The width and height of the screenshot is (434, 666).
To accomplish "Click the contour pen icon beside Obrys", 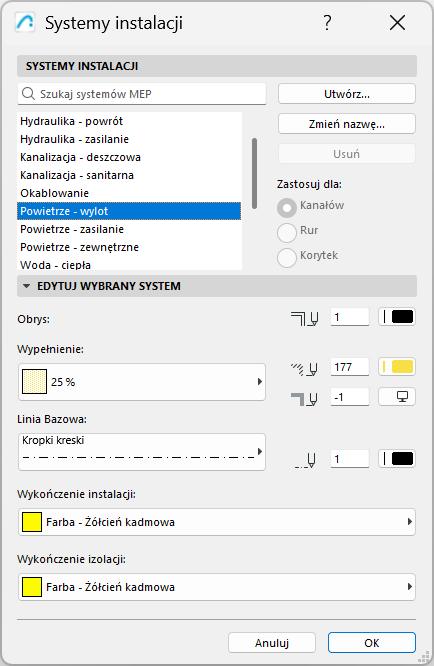I will pyautogui.click(x=304, y=318).
